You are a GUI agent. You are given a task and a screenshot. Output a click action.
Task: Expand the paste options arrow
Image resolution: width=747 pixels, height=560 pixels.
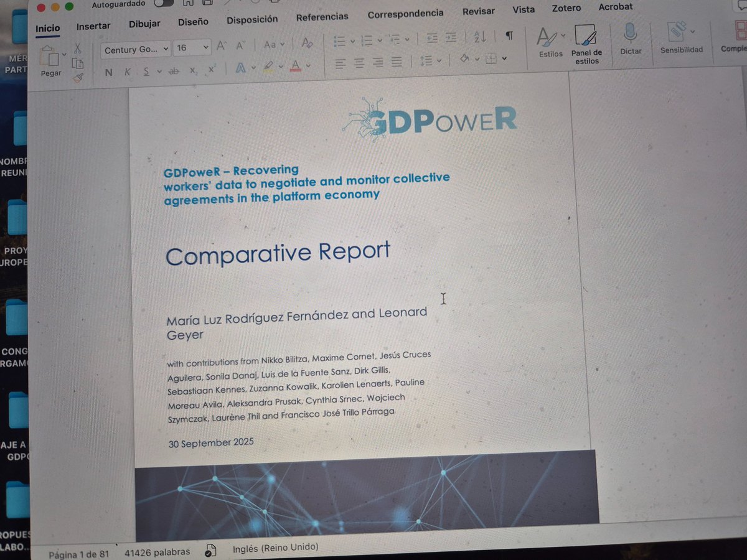[64, 54]
